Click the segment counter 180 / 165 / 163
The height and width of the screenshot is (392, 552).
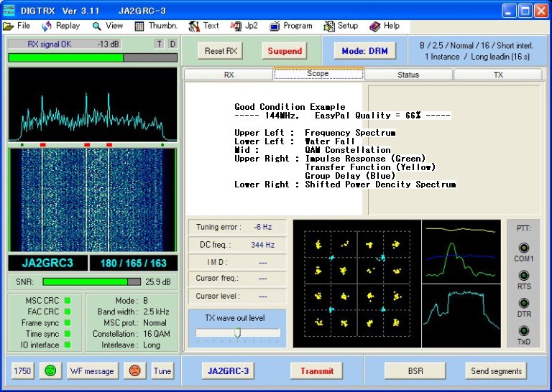tap(134, 263)
